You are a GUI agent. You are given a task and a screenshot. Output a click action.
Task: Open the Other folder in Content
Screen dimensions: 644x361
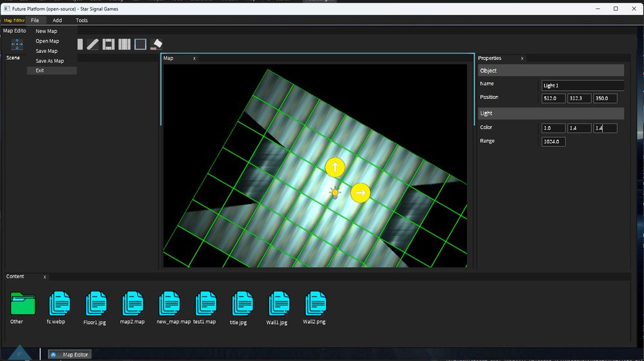(x=23, y=303)
